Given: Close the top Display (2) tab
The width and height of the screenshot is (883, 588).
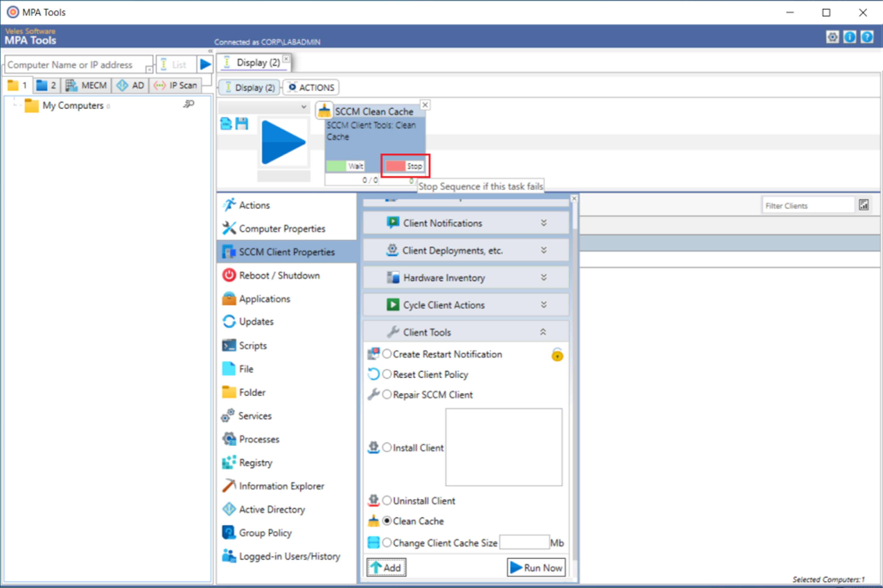Looking at the screenshot, I should click(x=286, y=59).
